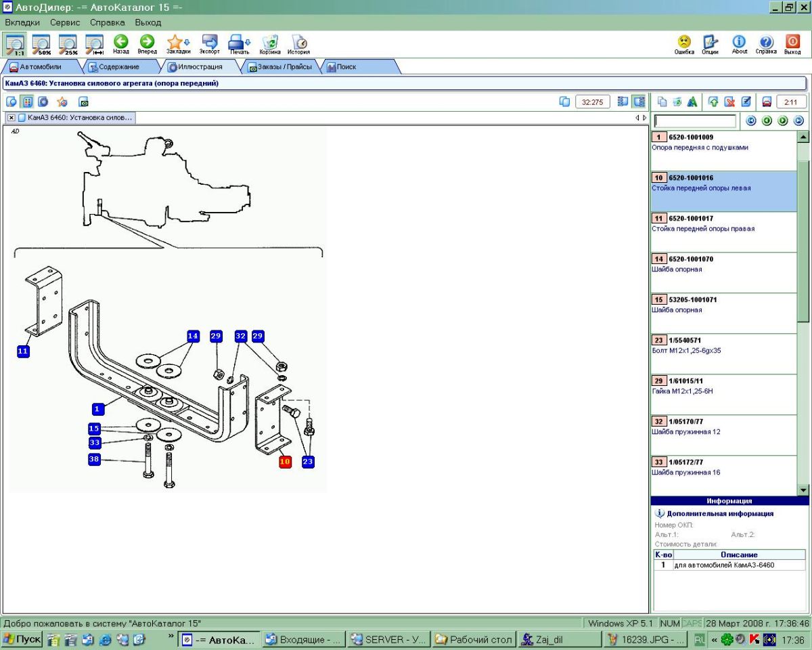
Task: Click the green recycle add-to-basket icon
Action: click(x=677, y=102)
